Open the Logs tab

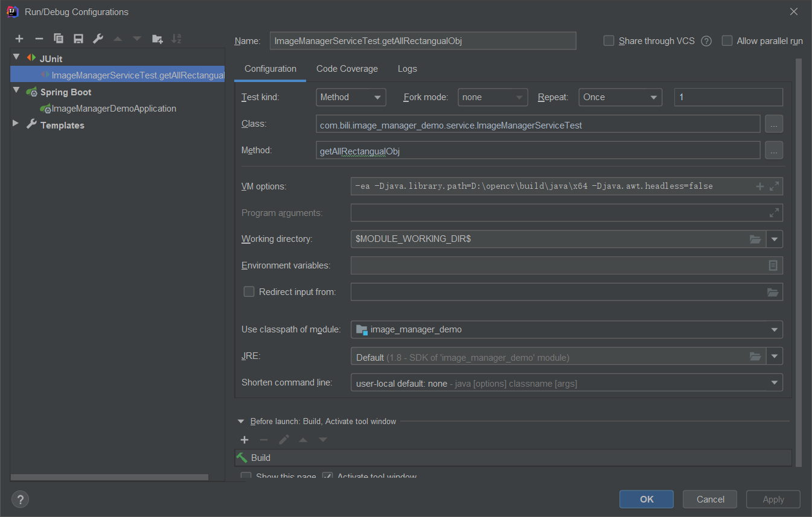[x=407, y=69]
